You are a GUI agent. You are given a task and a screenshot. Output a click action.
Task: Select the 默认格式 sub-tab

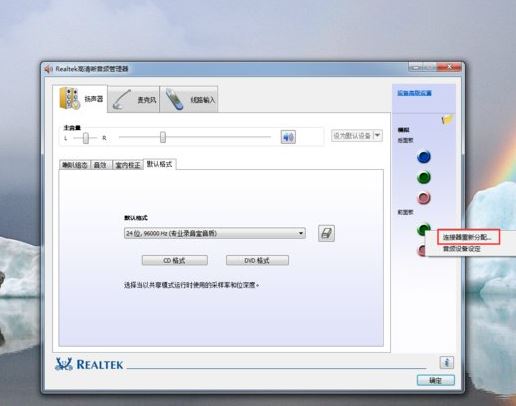pyautogui.click(x=160, y=164)
